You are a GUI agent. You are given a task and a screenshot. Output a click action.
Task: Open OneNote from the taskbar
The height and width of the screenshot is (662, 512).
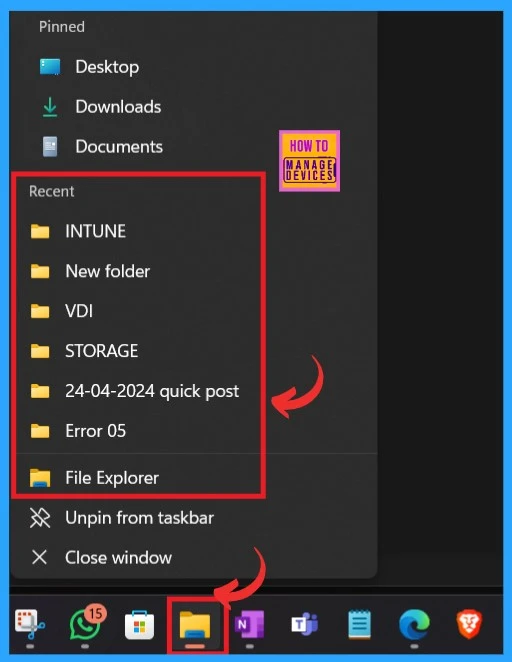point(249,624)
